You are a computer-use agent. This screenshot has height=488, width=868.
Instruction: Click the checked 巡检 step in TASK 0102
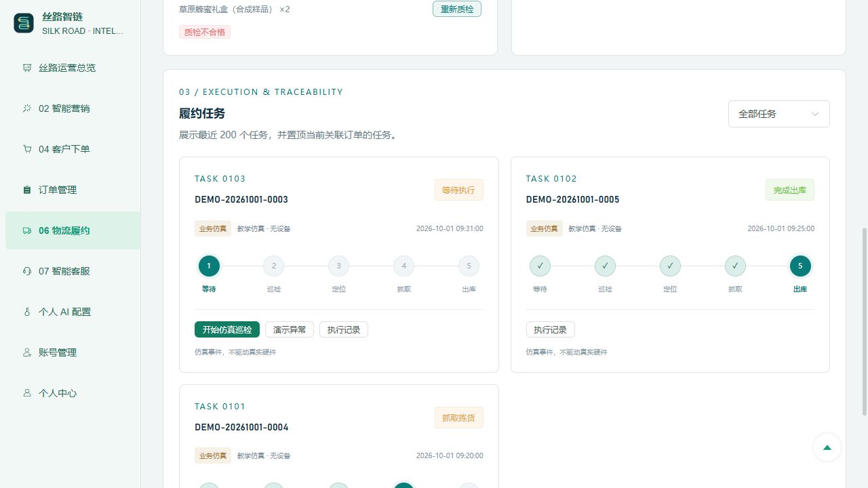click(605, 266)
